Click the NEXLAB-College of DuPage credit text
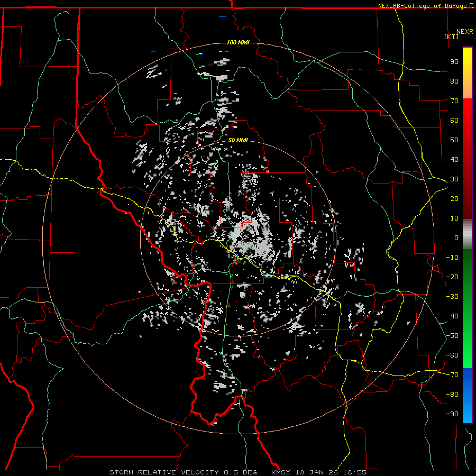476x476 pixels. coord(423,6)
